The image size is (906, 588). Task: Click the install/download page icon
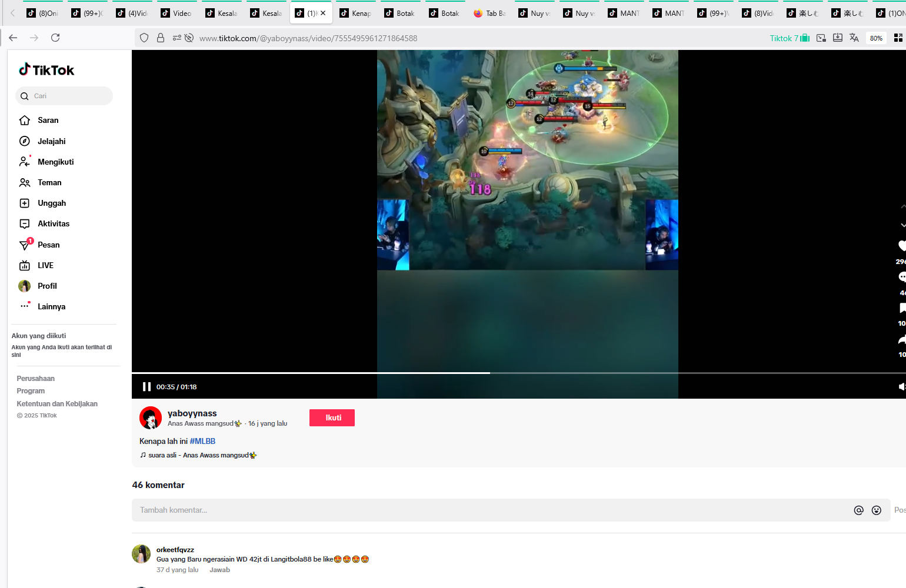click(x=838, y=38)
